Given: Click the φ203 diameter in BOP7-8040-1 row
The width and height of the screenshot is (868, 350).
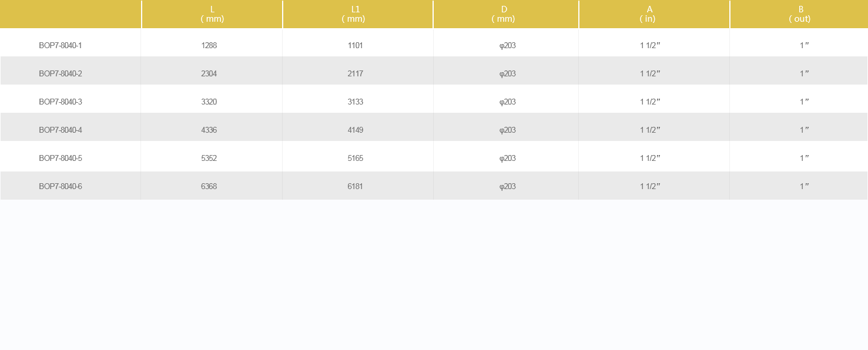Looking at the screenshot, I should [508, 45].
